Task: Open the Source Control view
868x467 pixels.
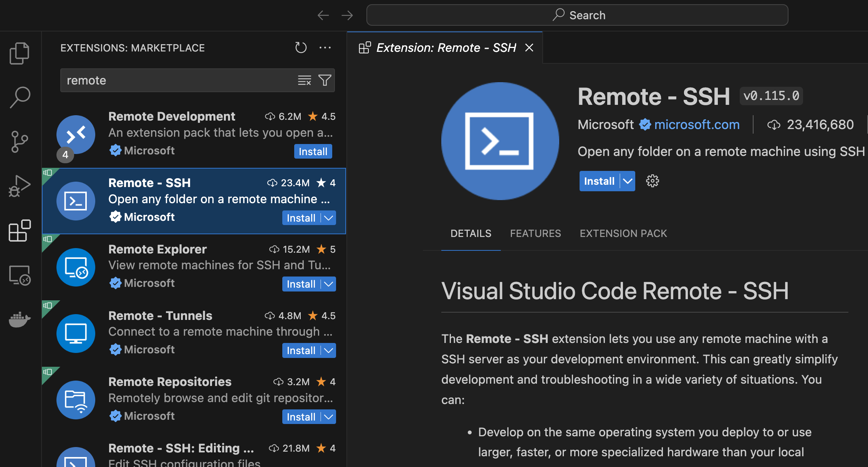Action: [19, 141]
